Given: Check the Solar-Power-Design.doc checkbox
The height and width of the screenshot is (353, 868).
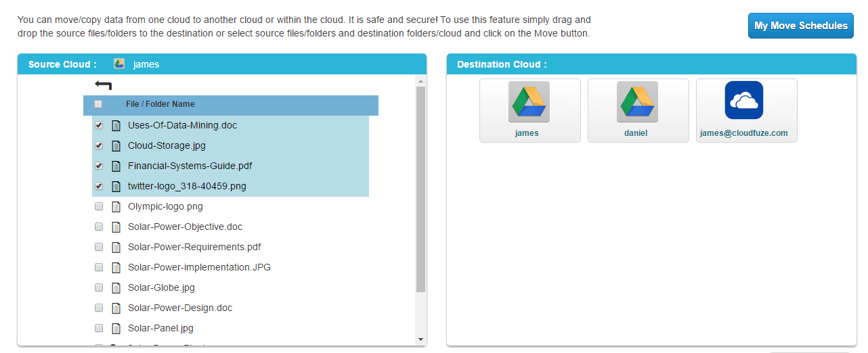Looking at the screenshot, I should [99, 308].
